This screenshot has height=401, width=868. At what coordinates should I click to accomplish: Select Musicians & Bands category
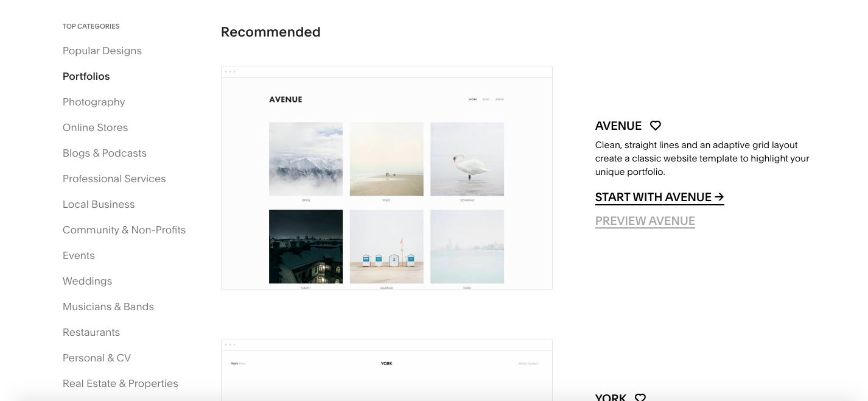click(x=108, y=307)
